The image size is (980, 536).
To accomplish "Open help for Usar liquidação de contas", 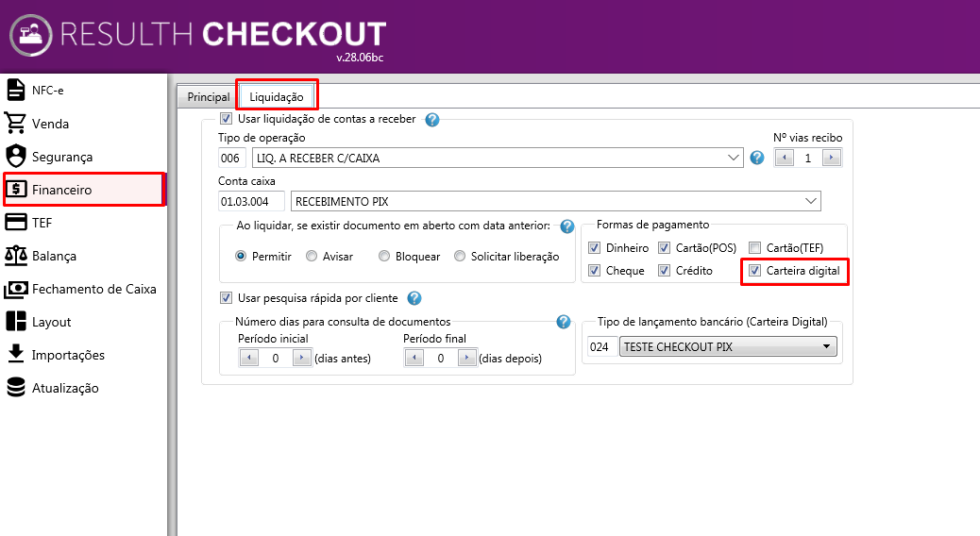I will pyautogui.click(x=431, y=119).
